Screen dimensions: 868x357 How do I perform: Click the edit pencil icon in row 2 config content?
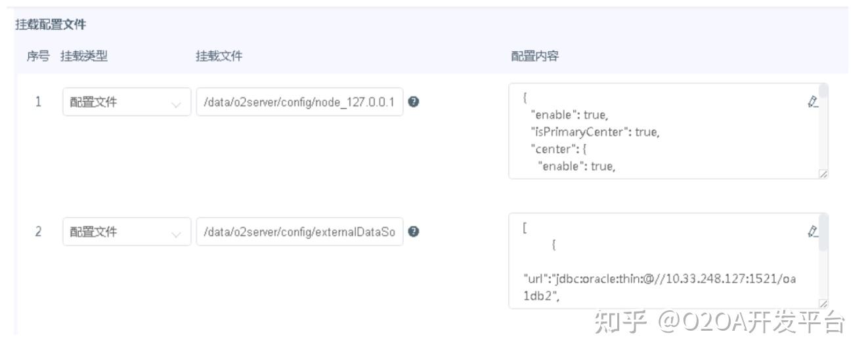click(x=814, y=231)
